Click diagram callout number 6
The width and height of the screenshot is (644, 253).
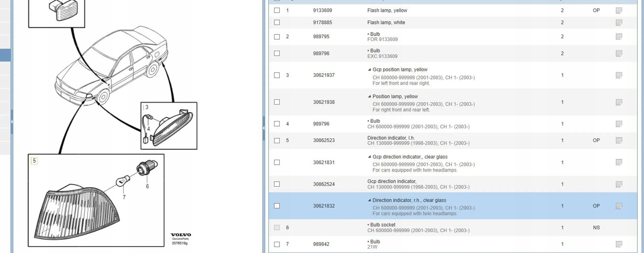coord(147,186)
